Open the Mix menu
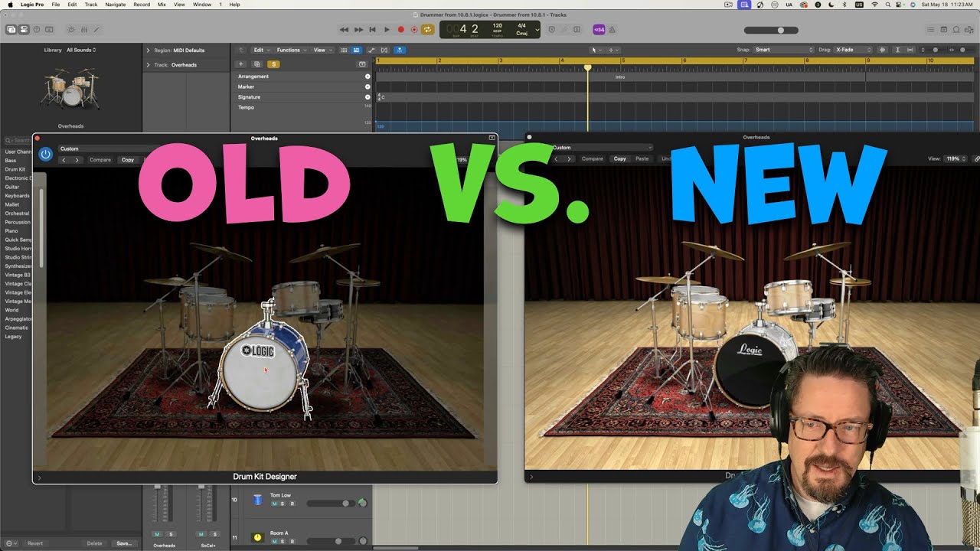980x551 pixels. 162,5
